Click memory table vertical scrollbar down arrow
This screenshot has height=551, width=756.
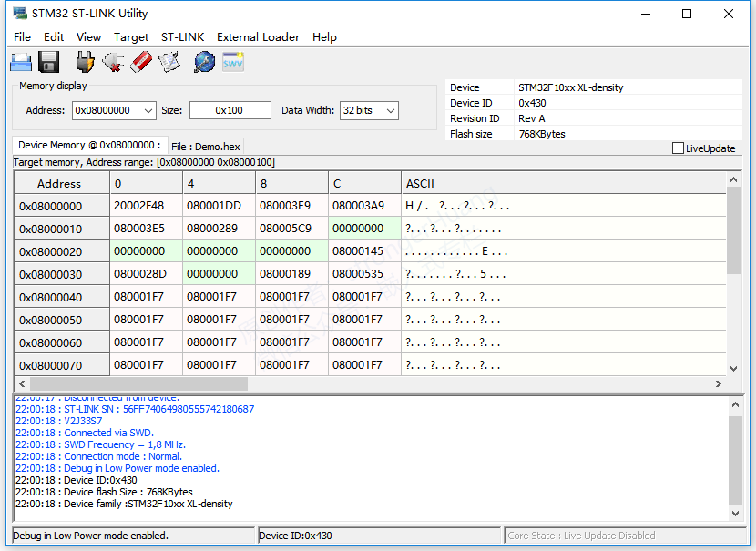733,369
